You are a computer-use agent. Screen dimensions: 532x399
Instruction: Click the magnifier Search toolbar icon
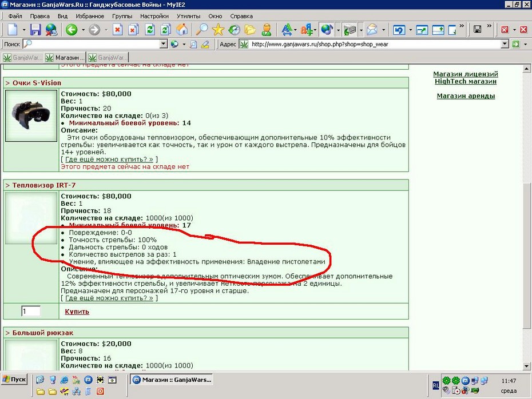(x=202, y=30)
